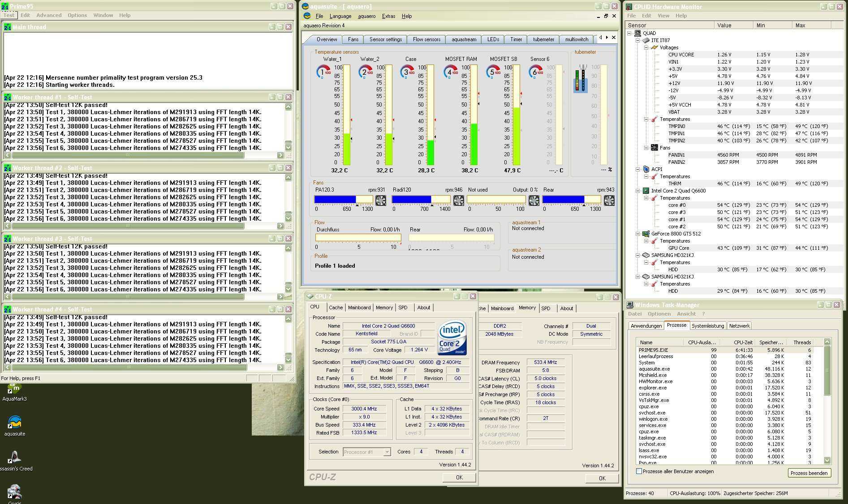Click the 'Prozess beenden' button
The height and width of the screenshot is (504, 848).
(809, 473)
